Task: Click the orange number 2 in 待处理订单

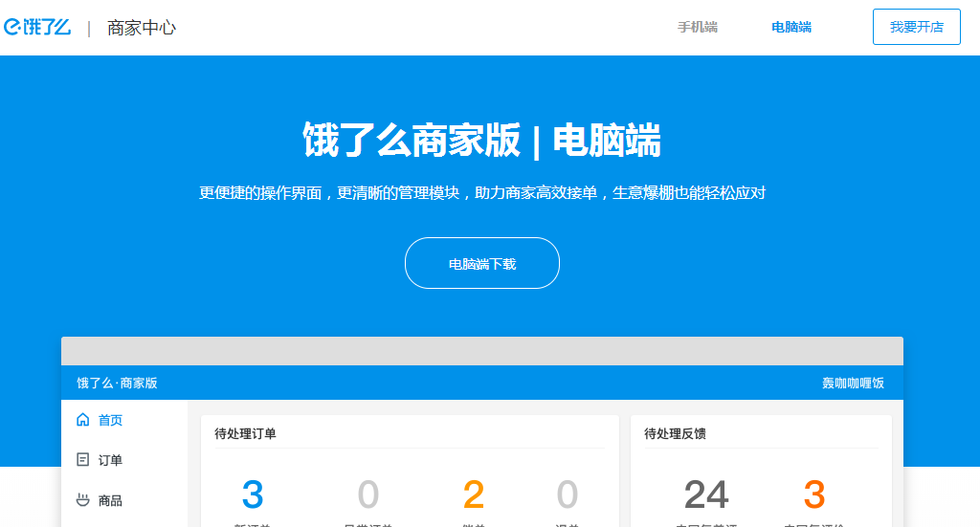Action: point(473,494)
